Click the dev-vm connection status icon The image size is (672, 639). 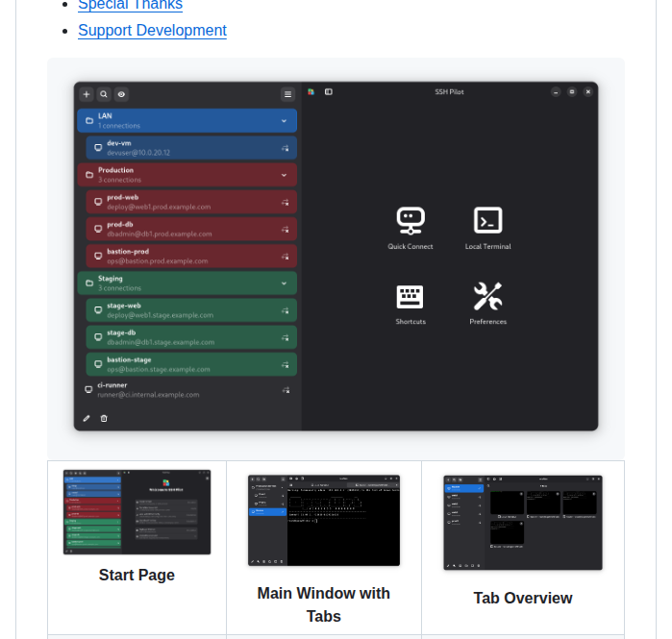[285, 148]
